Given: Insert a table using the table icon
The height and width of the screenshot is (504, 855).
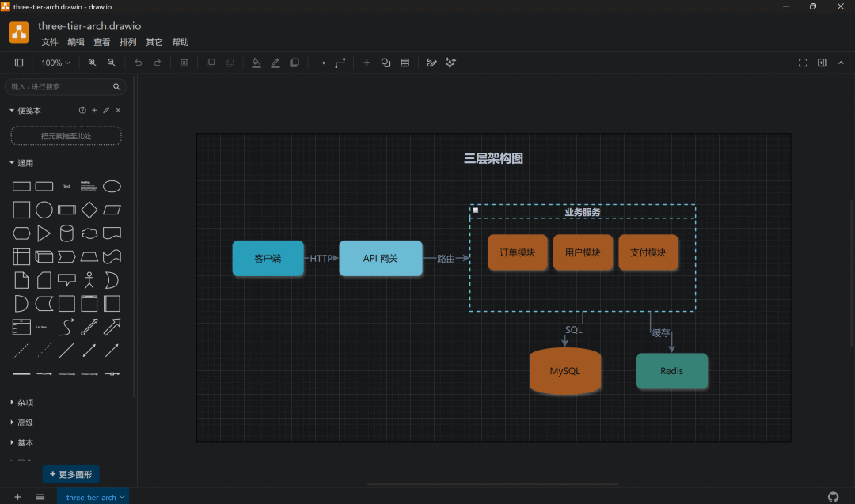Looking at the screenshot, I should click(405, 63).
